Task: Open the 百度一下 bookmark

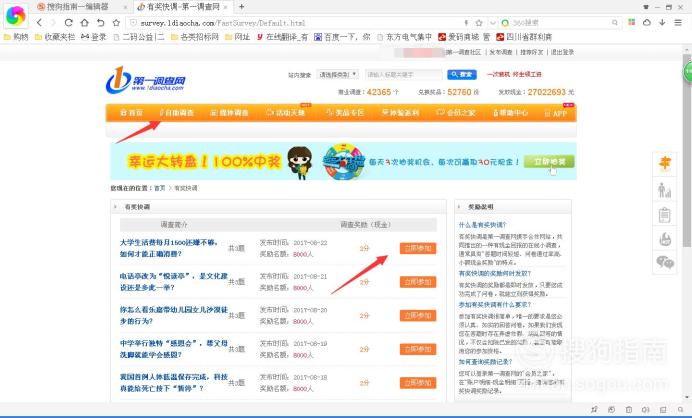Action: [x=342, y=37]
